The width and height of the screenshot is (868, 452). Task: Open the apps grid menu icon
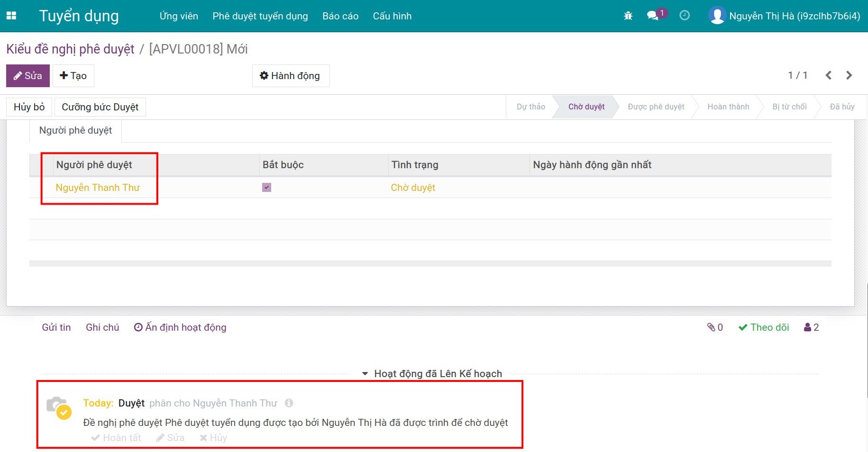(x=11, y=16)
